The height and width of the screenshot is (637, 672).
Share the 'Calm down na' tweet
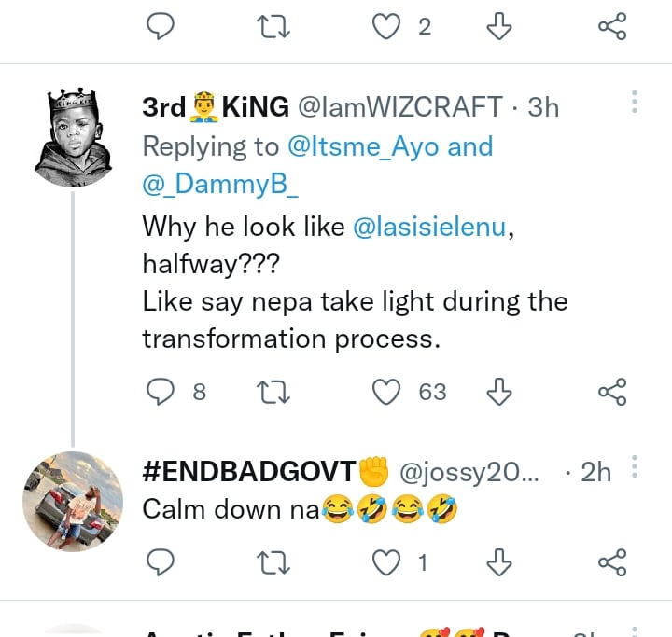tap(611, 561)
